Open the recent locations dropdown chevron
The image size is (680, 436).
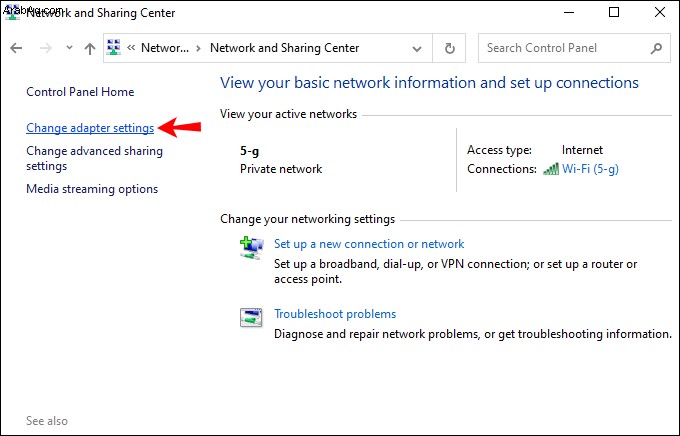69,48
